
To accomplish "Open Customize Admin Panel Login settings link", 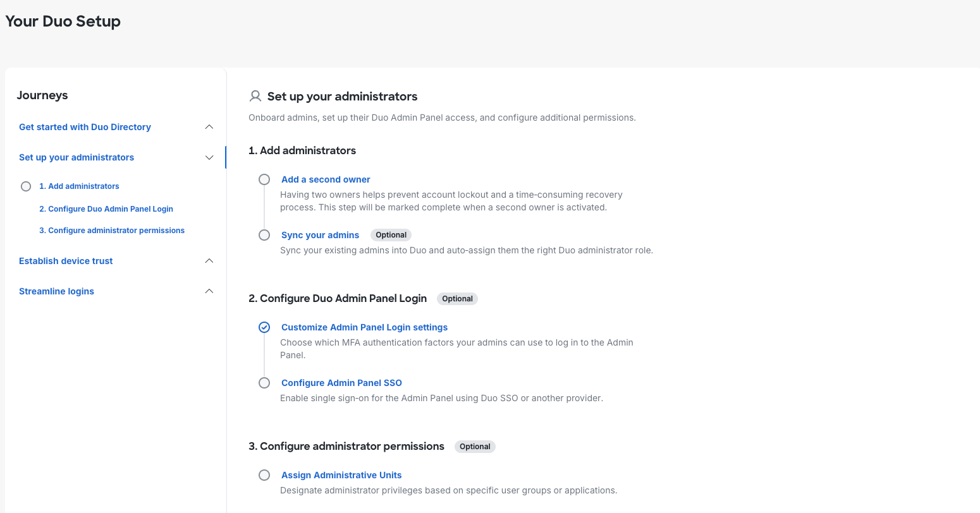I will point(364,327).
